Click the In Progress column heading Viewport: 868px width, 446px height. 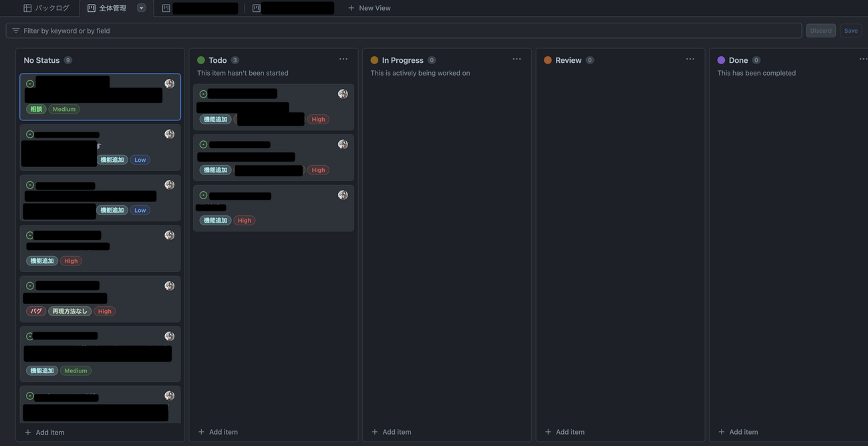(403, 60)
